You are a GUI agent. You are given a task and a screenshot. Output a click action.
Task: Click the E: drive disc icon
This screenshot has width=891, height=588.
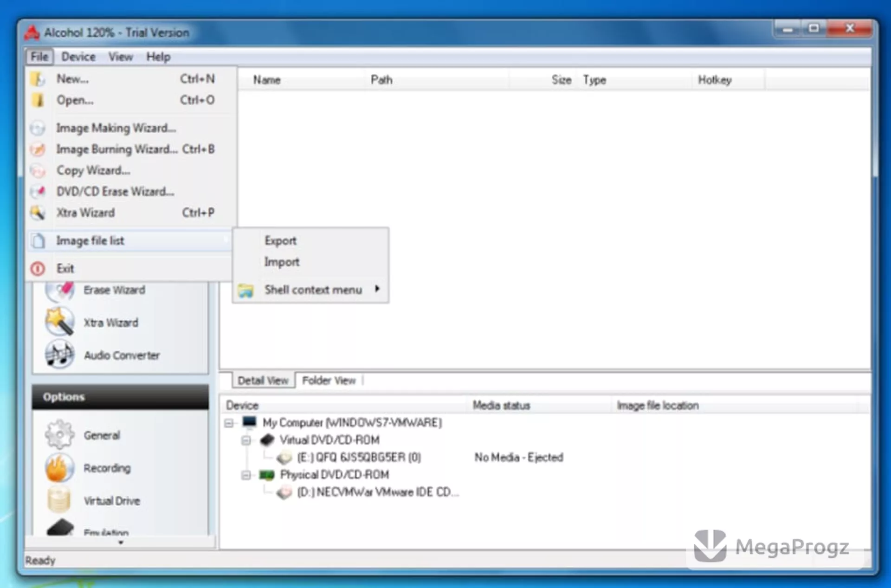(x=284, y=458)
